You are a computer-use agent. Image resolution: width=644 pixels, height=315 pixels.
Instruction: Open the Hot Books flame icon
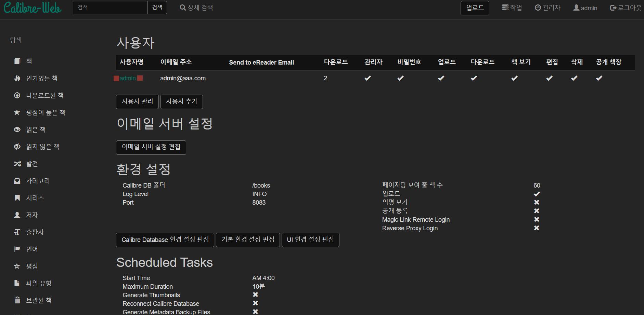pyautogui.click(x=17, y=78)
